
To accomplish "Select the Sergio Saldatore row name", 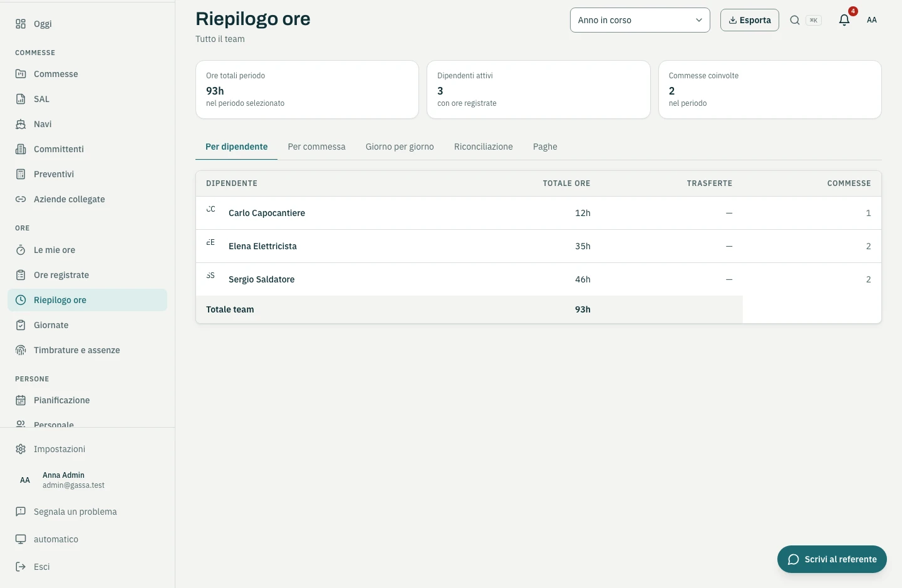I will (x=261, y=279).
